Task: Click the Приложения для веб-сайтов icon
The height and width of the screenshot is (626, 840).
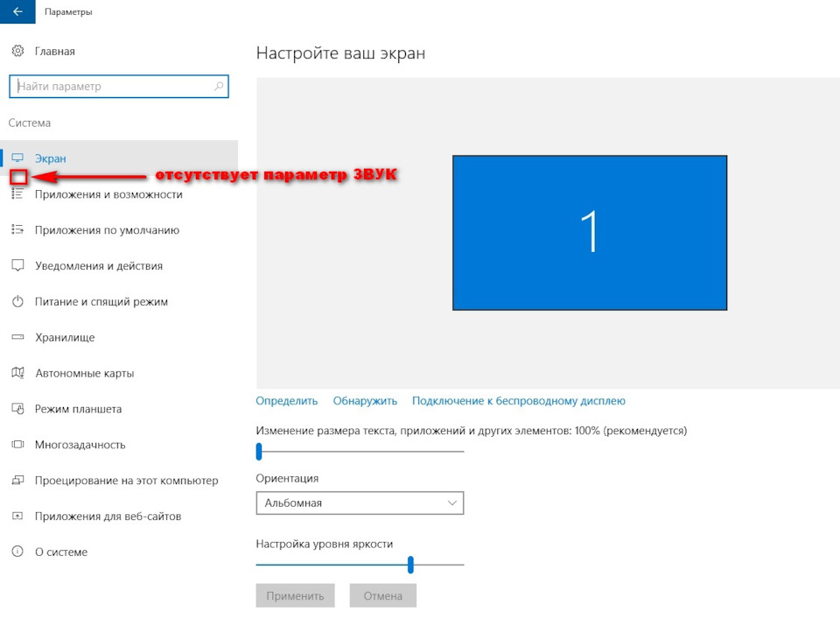Action: coord(17,517)
